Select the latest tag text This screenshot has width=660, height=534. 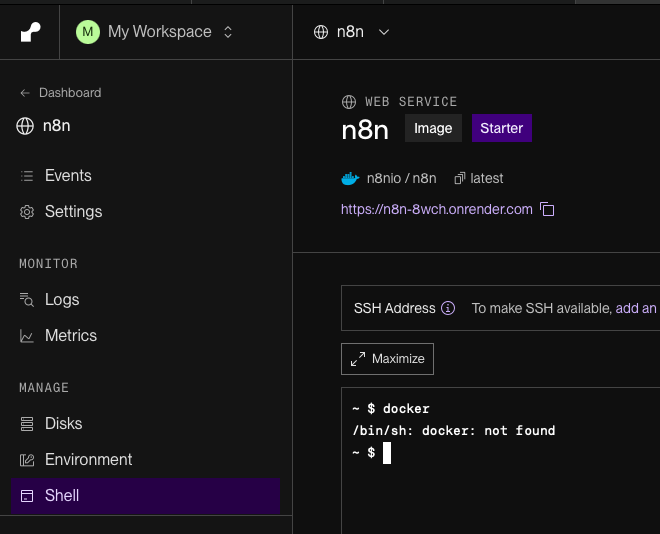[x=487, y=178]
